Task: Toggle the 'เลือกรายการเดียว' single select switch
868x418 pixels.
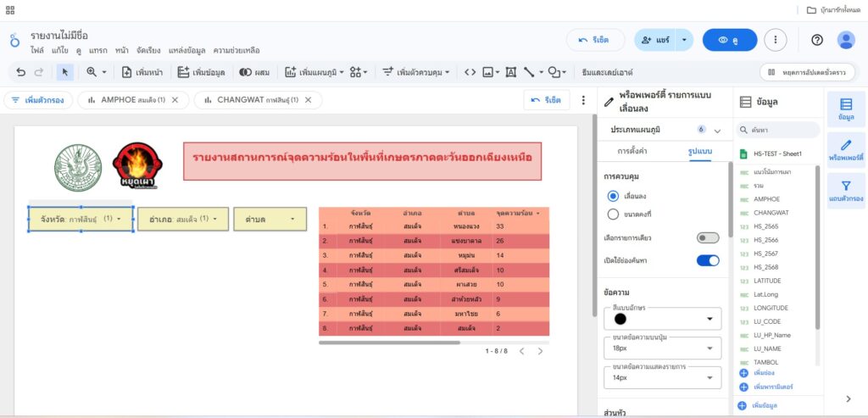Action: pyautogui.click(x=707, y=238)
